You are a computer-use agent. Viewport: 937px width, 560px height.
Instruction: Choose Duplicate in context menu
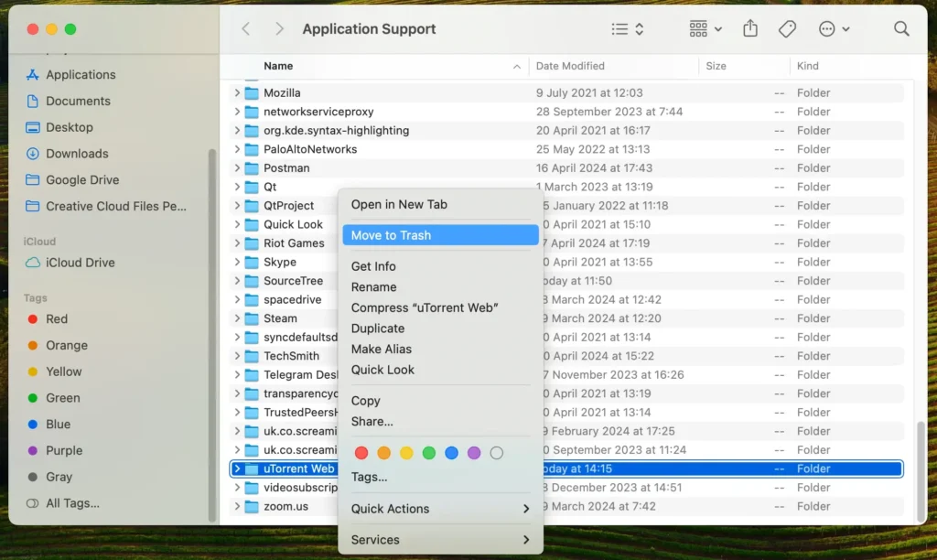[x=440, y=328]
